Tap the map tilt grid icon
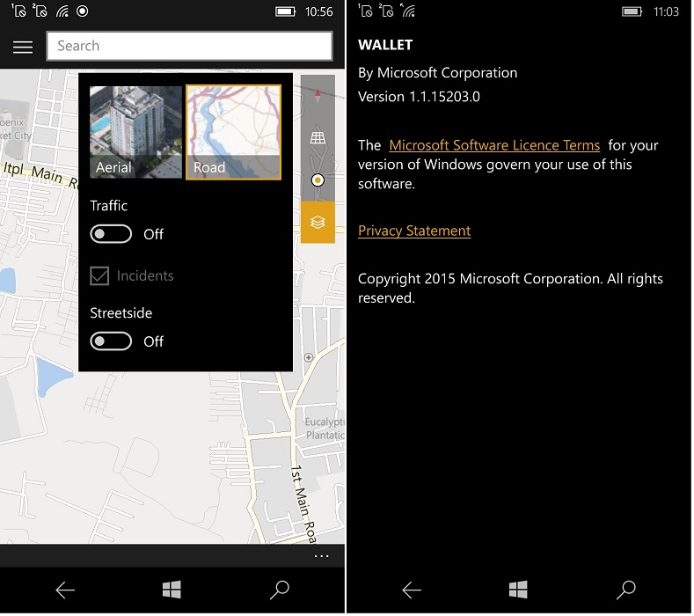The image size is (694, 616). [x=318, y=138]
